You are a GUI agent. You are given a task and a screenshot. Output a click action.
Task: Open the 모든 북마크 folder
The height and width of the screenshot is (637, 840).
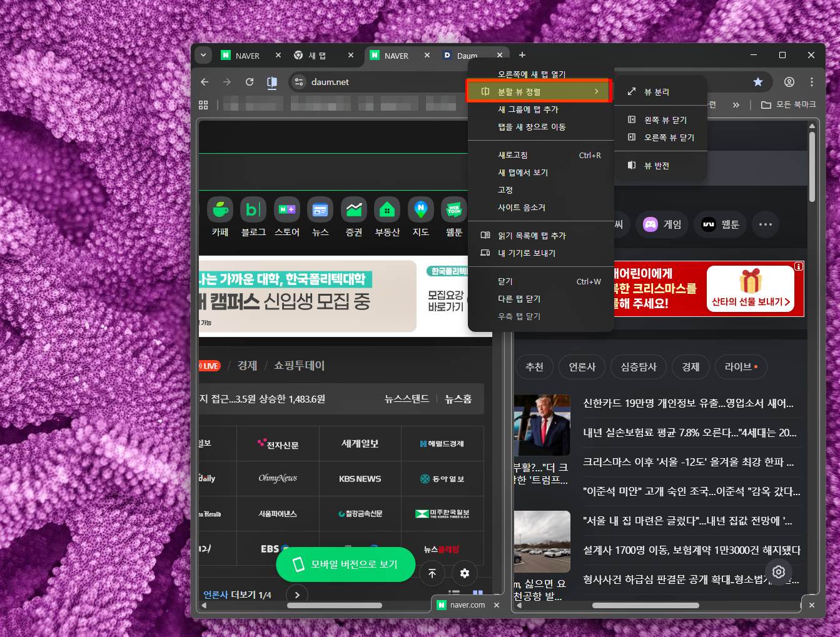coord(789,104)
